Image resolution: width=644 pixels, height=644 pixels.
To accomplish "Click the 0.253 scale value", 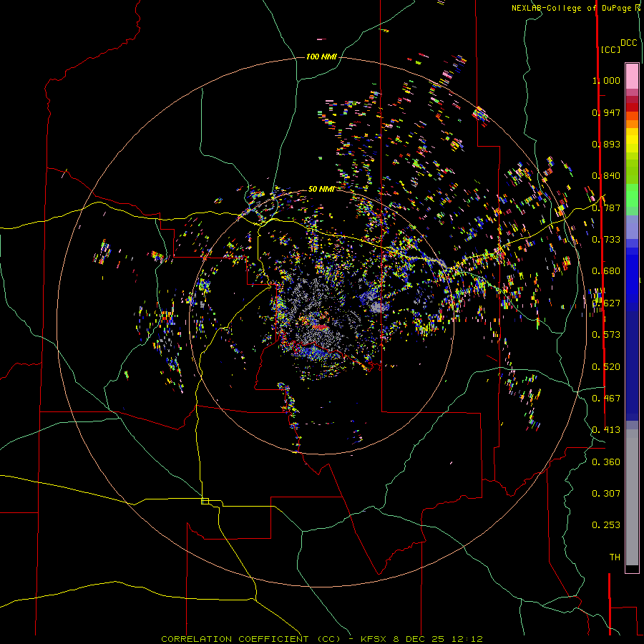I will coord(606,525).
